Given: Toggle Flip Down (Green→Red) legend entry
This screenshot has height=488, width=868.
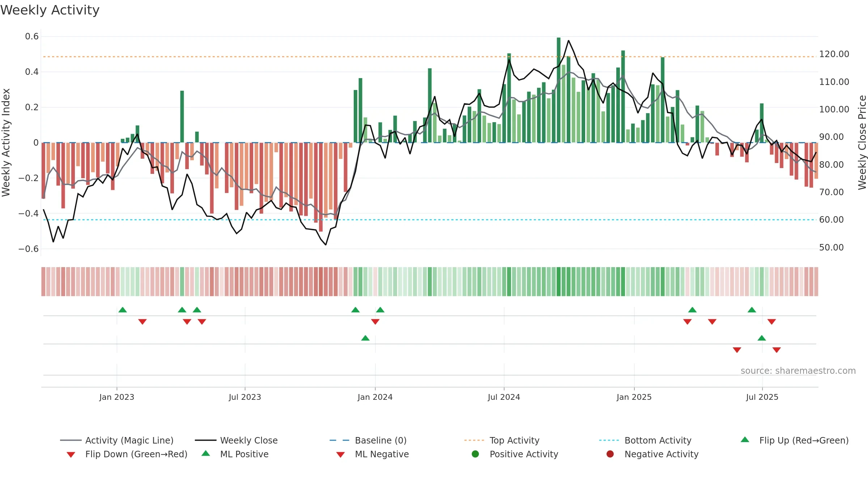Looking at the screenshot, I should pos(127,454).
